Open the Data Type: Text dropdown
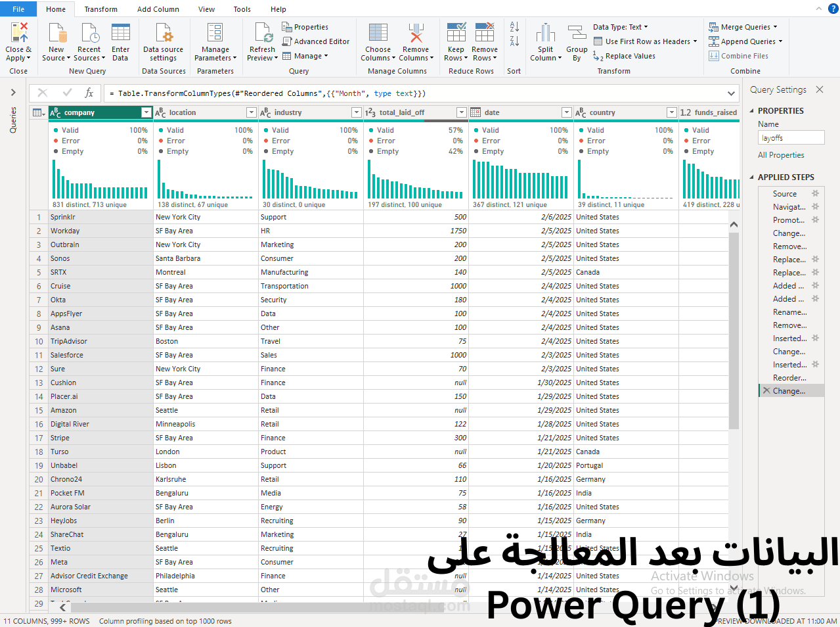The width and height of the screenshot is (840, 627). click(620, 27)
